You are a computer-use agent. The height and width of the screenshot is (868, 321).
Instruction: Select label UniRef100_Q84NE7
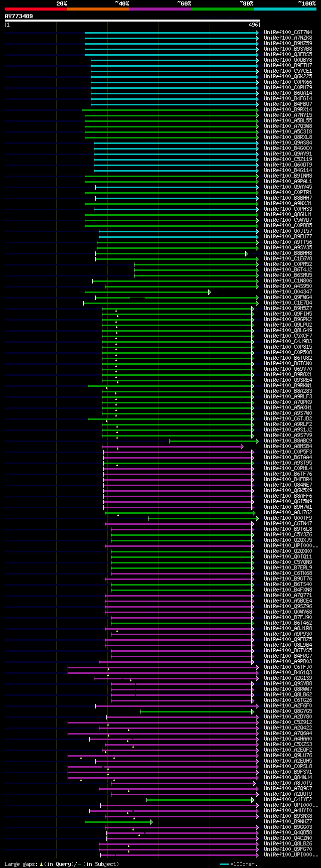pyautogui.click(x=288, y=485)
